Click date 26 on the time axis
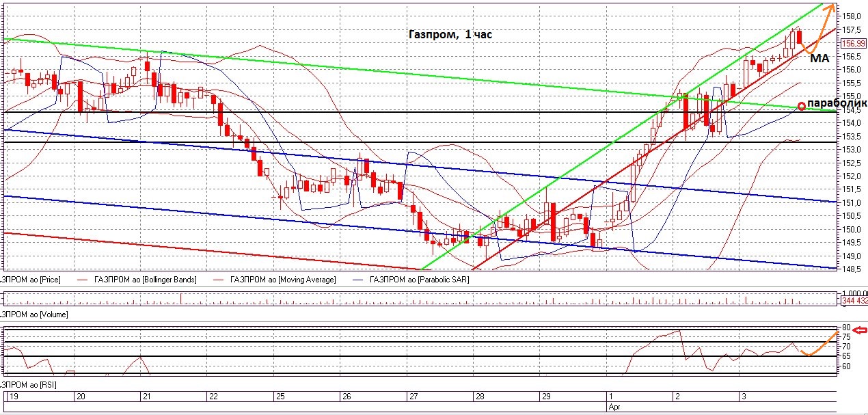This screenshot has width=868, height=415. pos(346,397)
